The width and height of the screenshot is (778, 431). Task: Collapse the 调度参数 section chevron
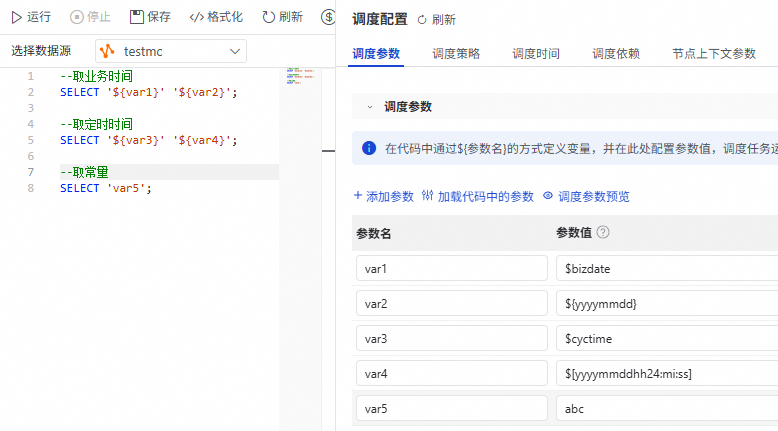(x=370, y=107)
